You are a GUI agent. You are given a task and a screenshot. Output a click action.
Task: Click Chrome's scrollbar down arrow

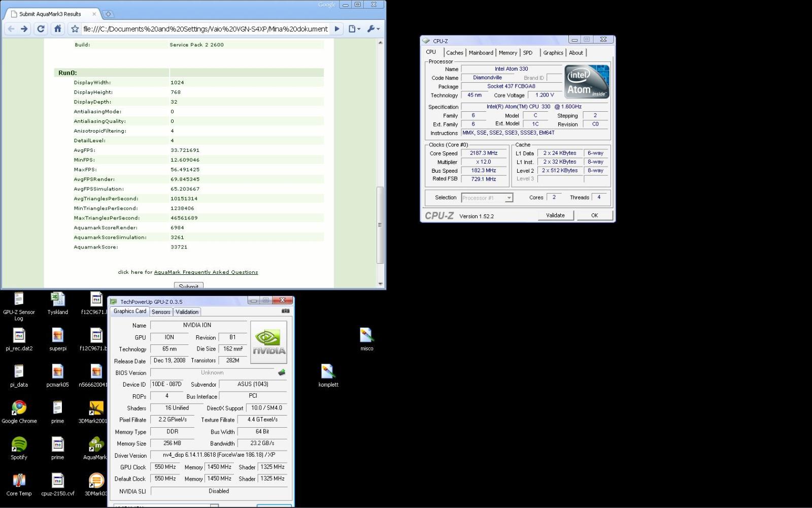pyautogui.click(x=380, y=283)
